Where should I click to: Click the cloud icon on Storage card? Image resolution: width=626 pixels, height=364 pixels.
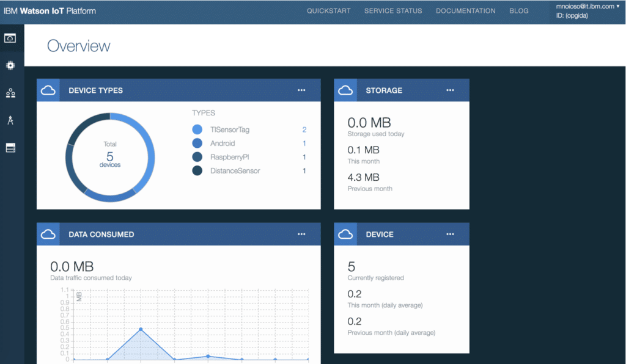pos(345,90)
